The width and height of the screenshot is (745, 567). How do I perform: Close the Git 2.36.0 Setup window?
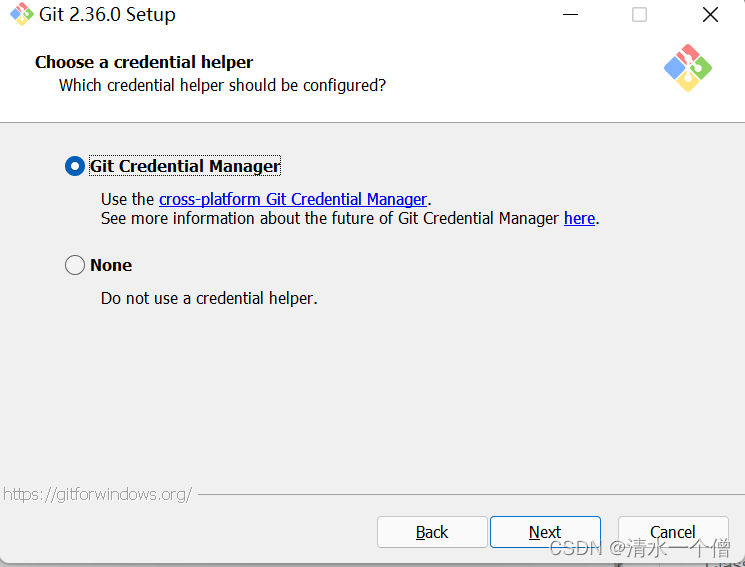tap(710, 14)
